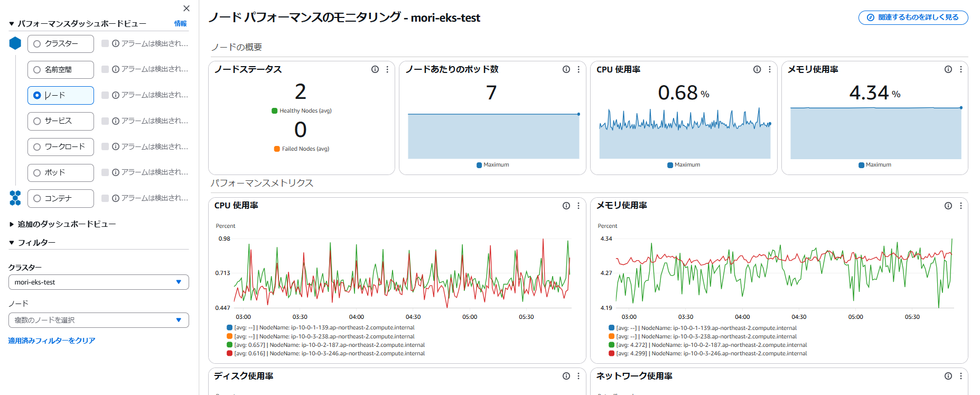This screenshot has height=395, width=980.
Task: Click memory legend entry ip-10-0-3-246 node
Action: point(707,354)
